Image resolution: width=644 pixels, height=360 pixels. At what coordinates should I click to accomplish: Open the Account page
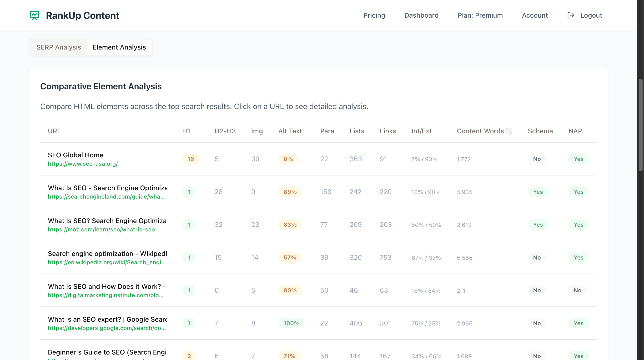[535, 15]
